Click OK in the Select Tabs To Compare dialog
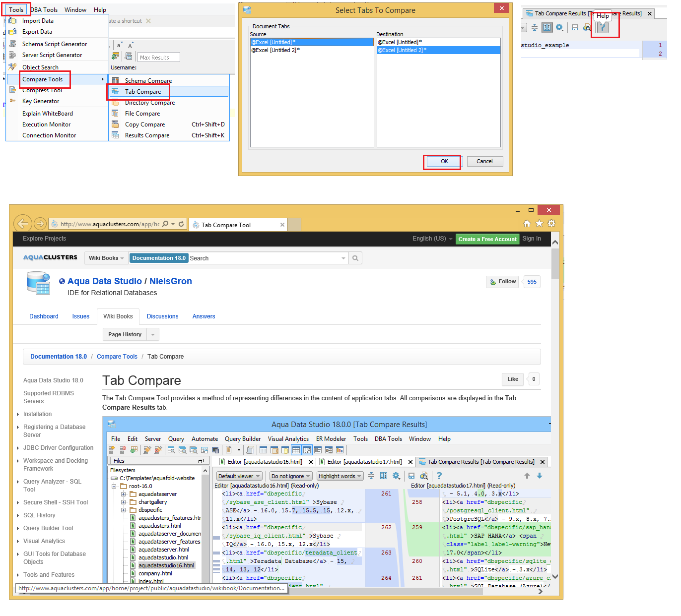Viewport: 681px width, 616px height. pos(444,161)
